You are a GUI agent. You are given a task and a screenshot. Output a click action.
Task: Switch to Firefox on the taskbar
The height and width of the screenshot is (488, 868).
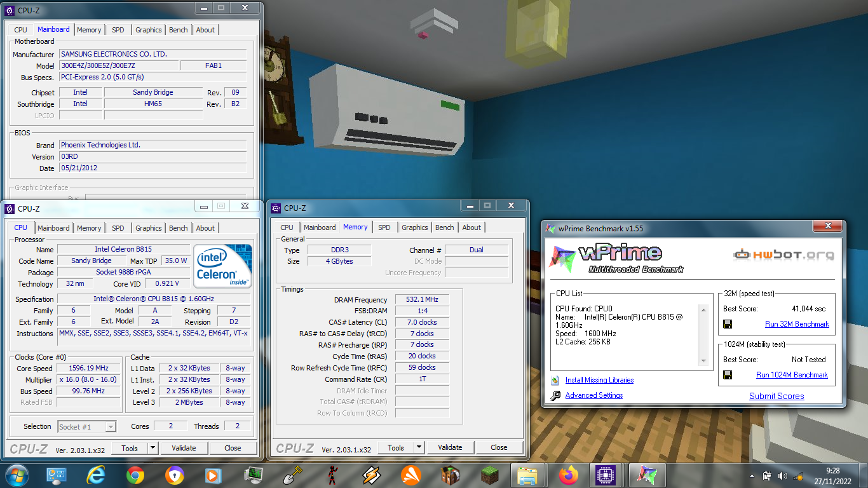[569, 475]
